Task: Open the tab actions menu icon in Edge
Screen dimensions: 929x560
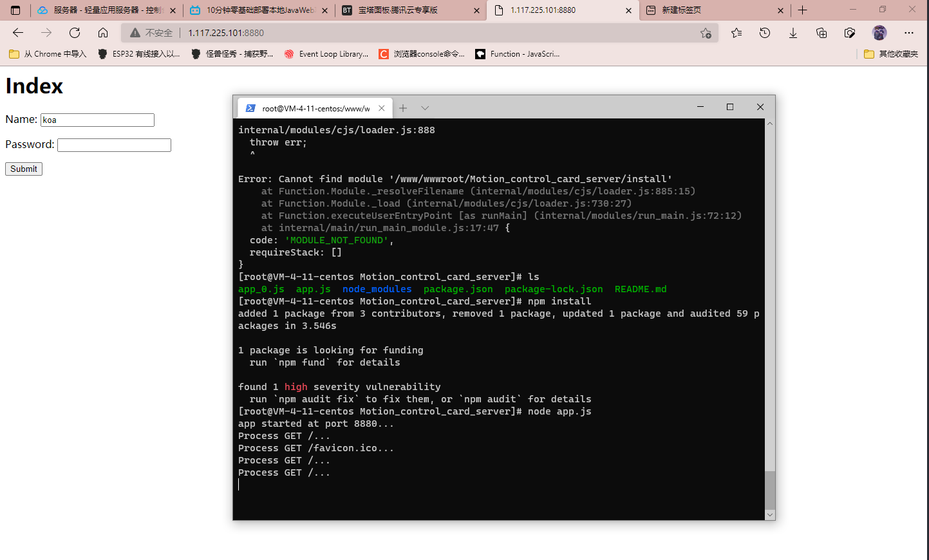Action: point(15,10)
